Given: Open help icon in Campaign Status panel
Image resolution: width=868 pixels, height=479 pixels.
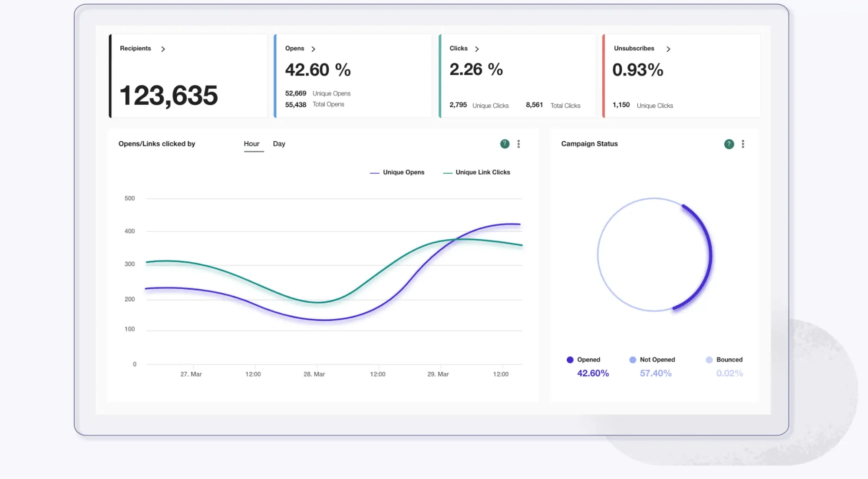Looking at the screenshot, I should point(729,144).
